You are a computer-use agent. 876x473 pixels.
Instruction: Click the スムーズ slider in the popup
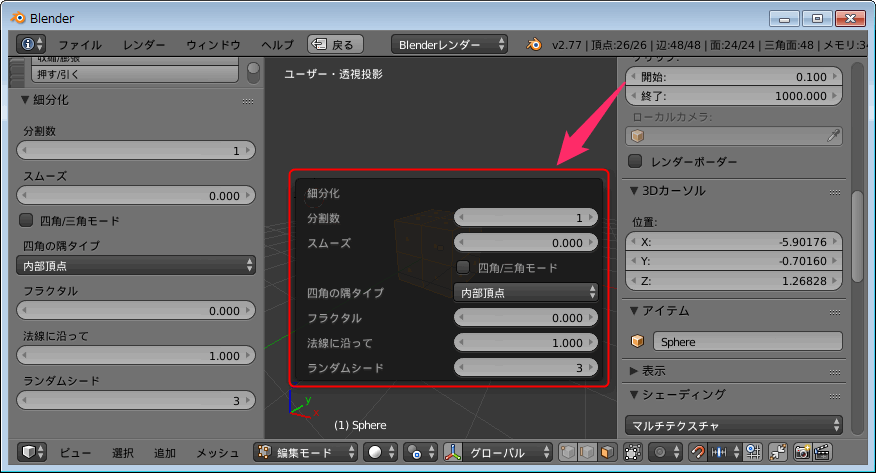pyautogui.click(x=526, y=242)
